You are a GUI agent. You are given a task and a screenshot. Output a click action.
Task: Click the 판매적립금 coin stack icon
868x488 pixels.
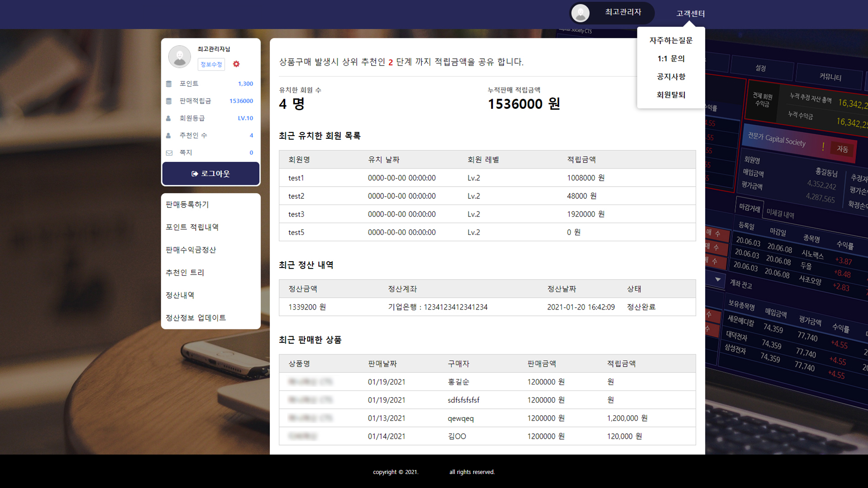(x=169, y=101)
